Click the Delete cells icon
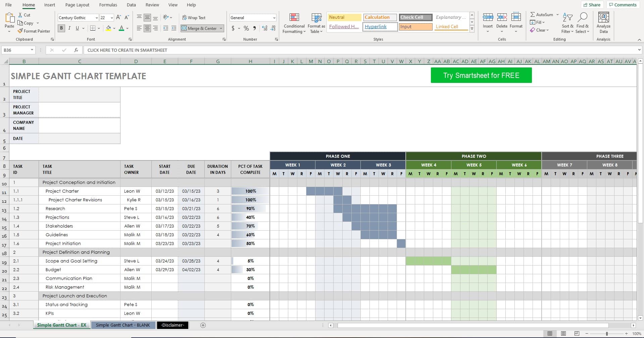This screenshot has width=644, height=338. [x=502, y=17]
